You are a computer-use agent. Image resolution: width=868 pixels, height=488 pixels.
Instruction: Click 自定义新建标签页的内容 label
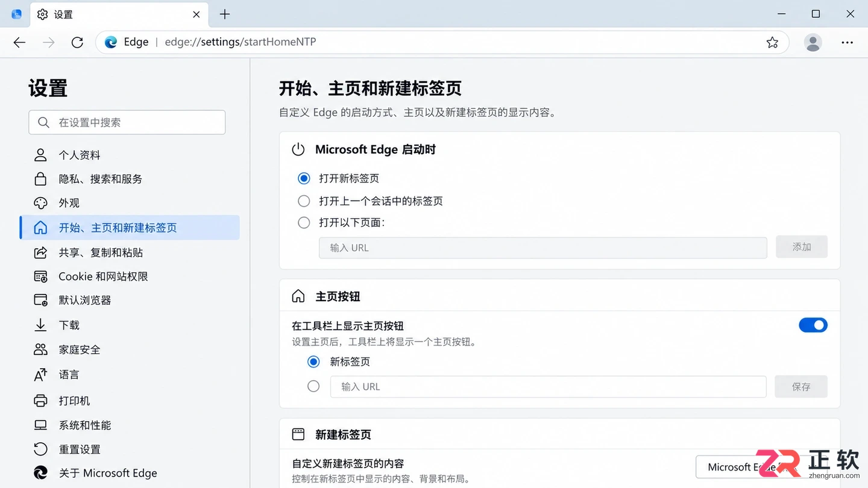tap(348, 463)
